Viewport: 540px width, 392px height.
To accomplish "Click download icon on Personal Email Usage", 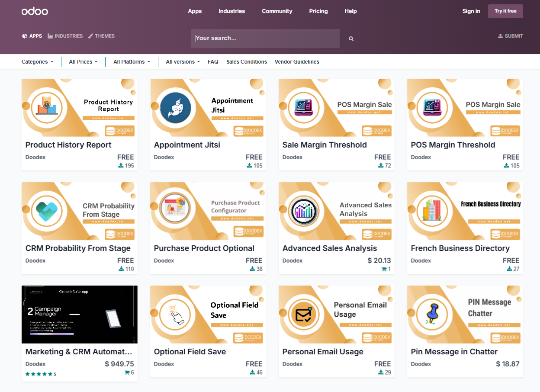I will tap(381, 373).
